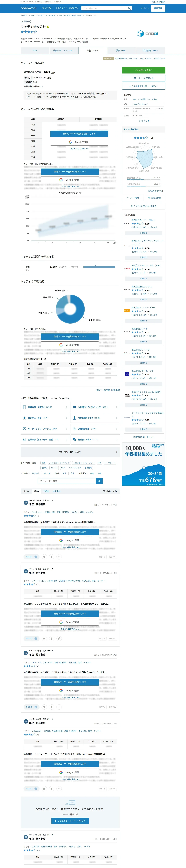Click chevron on 入社理由と入社後ギャップ (47件) row
The width and height of the screenshot is (186, 868).
point(116,407)
